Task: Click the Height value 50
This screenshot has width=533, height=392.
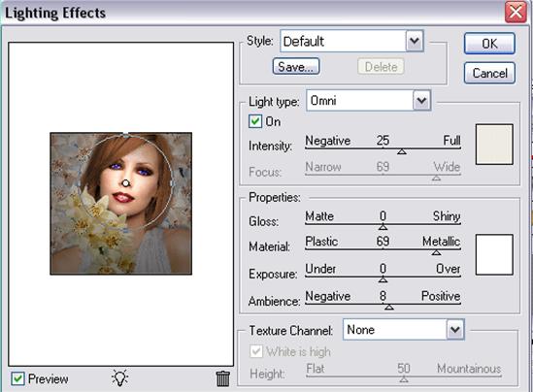Action: tap(404, 368)
